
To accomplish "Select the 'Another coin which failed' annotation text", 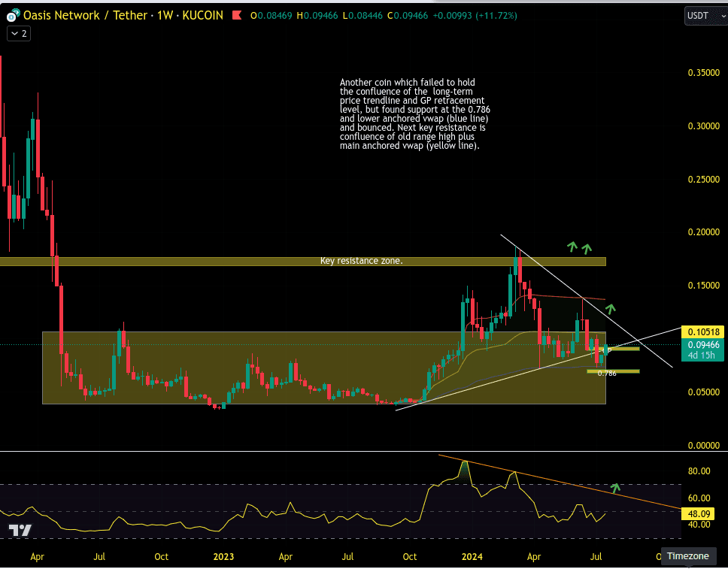I will [414, 114].
